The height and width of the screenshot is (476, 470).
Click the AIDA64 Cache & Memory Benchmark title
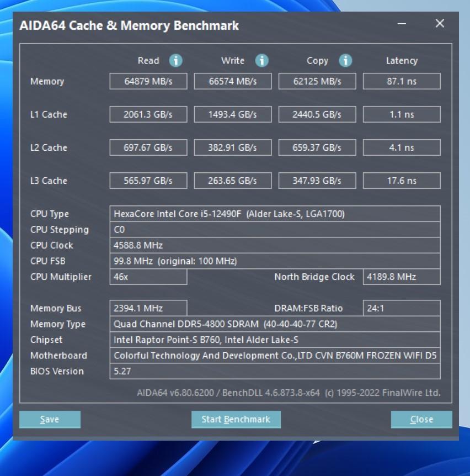point(129,25)
